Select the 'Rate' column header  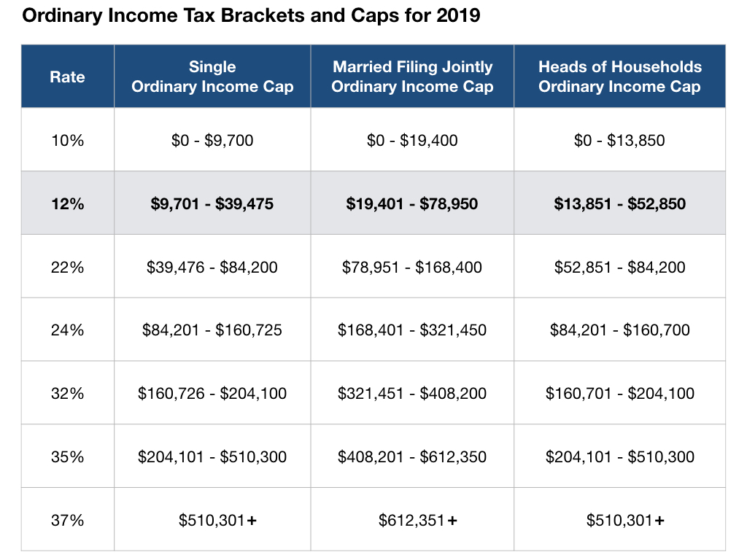pyautogui.click(x=67, y=77)
